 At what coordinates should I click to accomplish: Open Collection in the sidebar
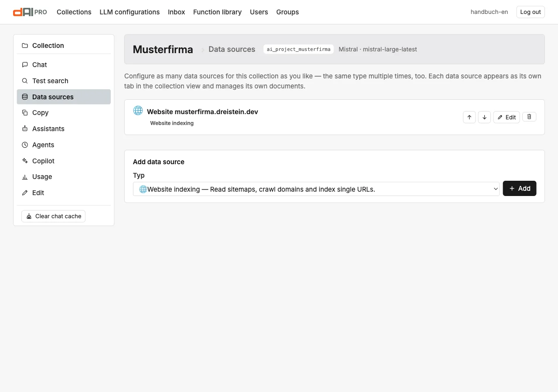point(64,46)
